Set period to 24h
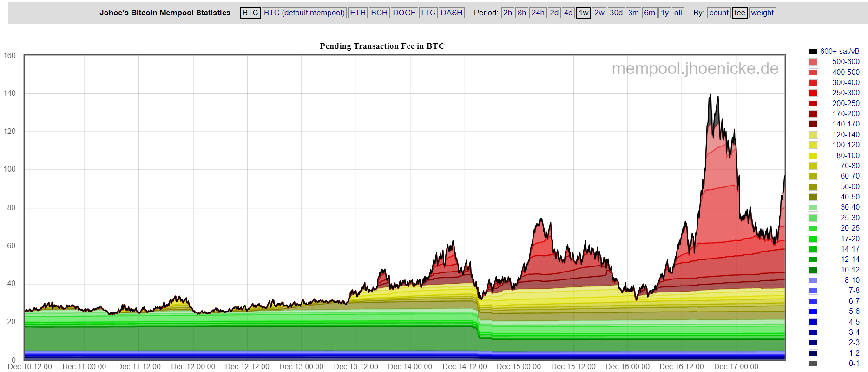The width and height of the screenshot is (868, 372). [538, 13]
